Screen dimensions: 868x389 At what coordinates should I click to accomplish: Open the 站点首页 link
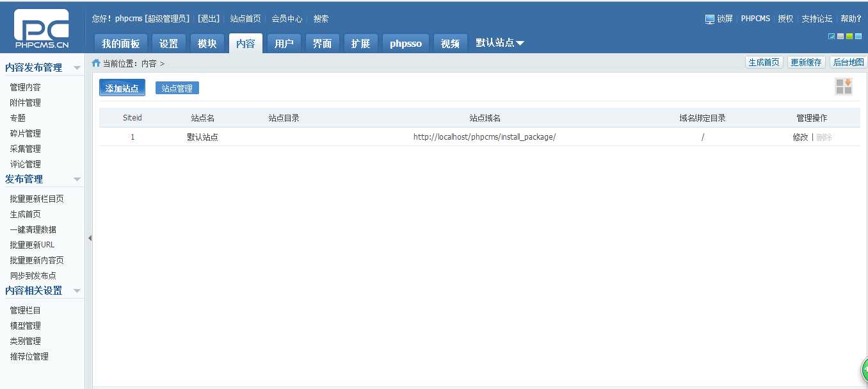(246, 19)
